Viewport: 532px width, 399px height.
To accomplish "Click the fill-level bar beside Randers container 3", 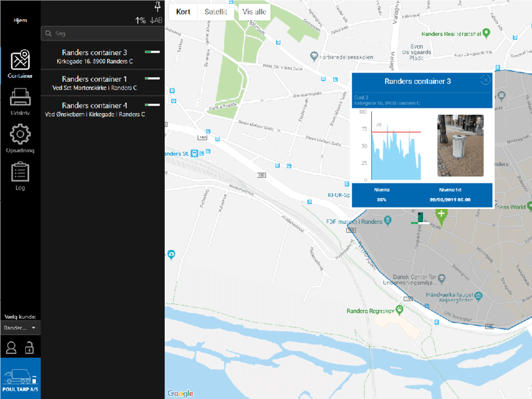I will click(x=152, y=52).
